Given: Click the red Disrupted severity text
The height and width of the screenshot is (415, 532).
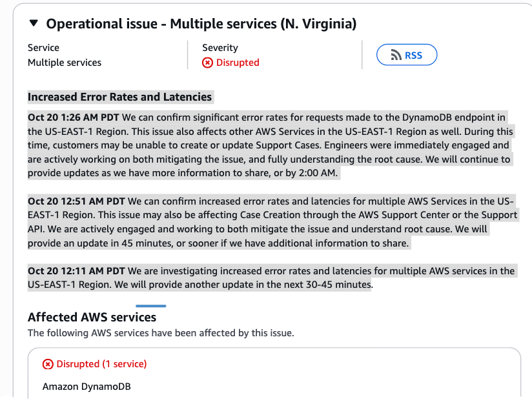Looking at the screenshot, I should click(238, 63).
